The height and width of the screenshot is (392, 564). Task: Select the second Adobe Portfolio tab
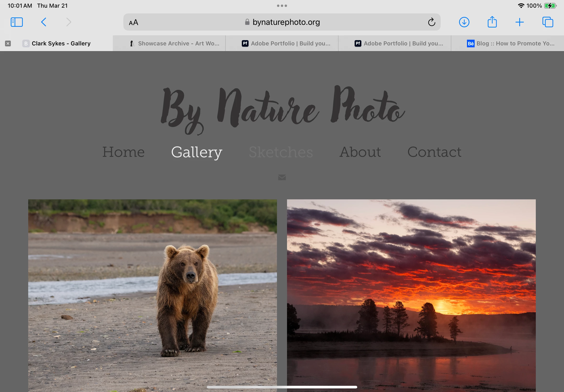click(399, 44)
